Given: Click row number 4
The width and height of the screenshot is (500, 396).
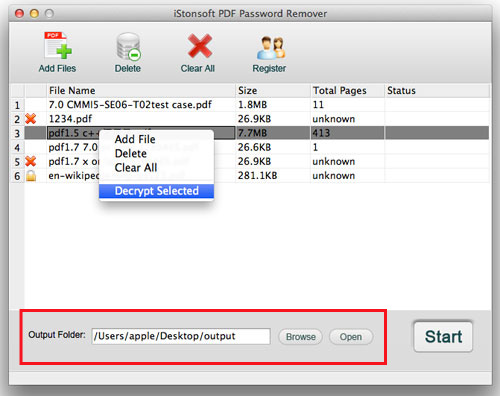Looking at the screenshot, I should (17, 148).
